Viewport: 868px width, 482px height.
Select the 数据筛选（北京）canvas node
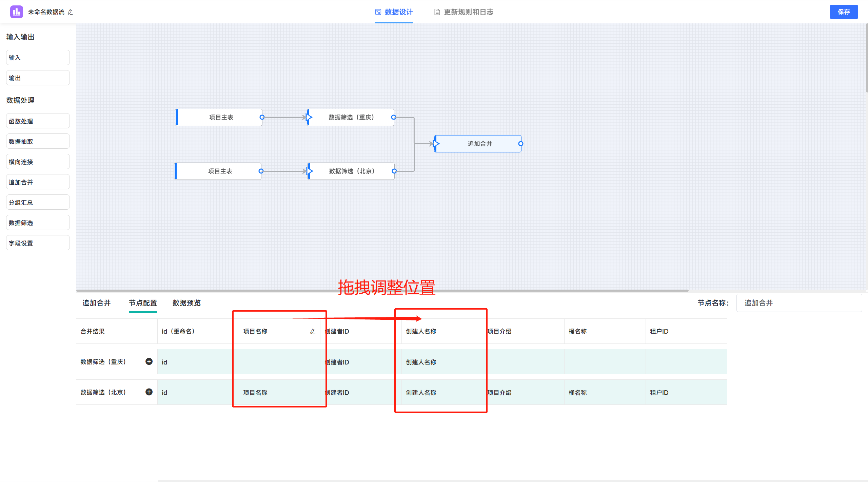point(351,171)
